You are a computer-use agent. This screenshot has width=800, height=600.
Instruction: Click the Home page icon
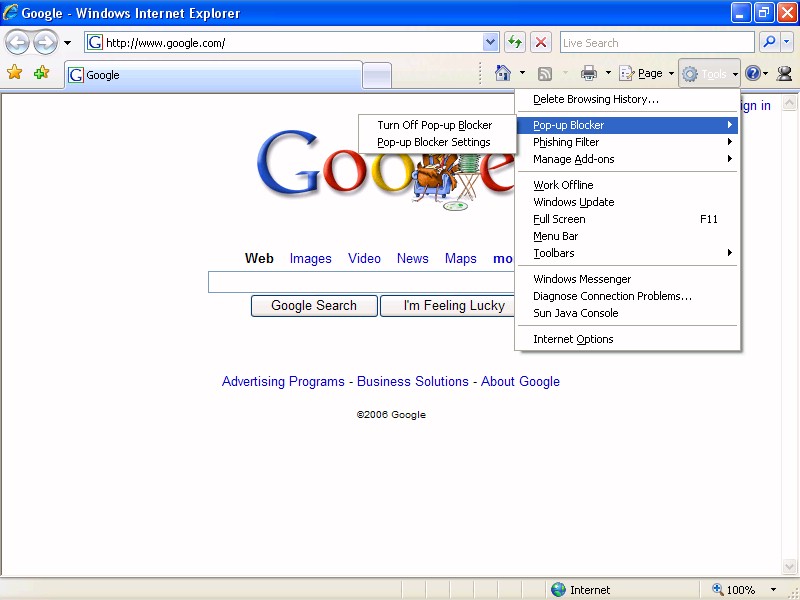(x=503, y=73)
